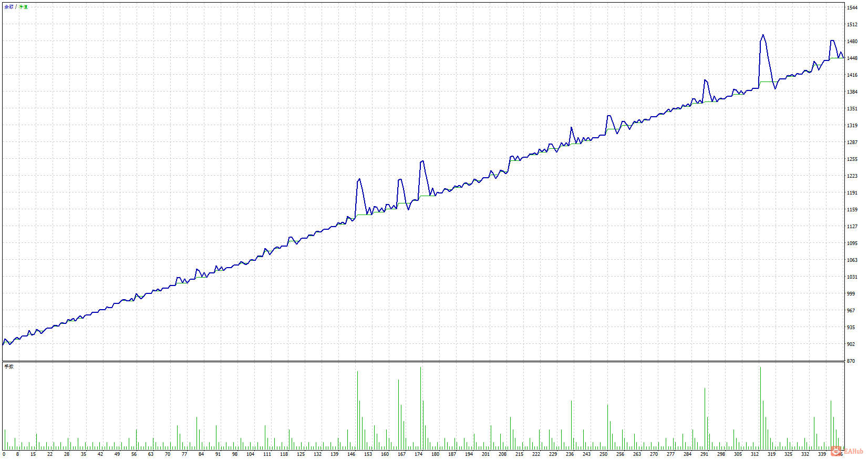Click the 1063 value on the price axis
This screenshot has height=459, width=868.
pyautogui.click(x=852, y=260)
